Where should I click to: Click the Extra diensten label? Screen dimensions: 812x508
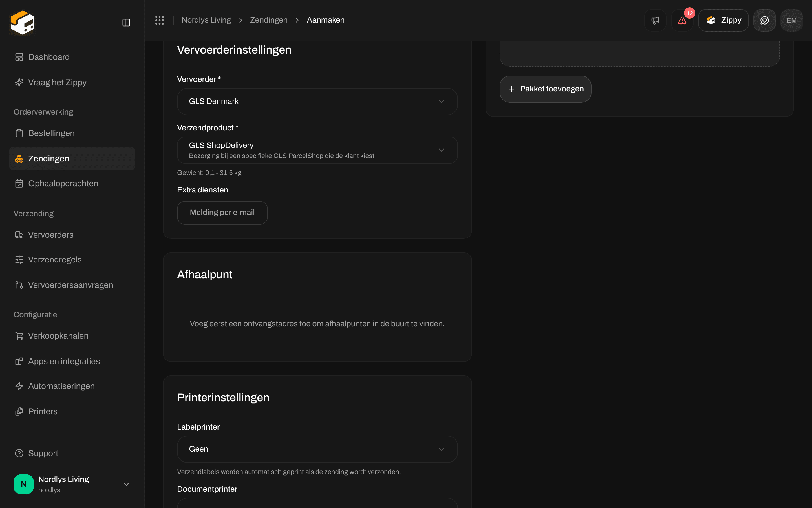(x=202, y=190)
